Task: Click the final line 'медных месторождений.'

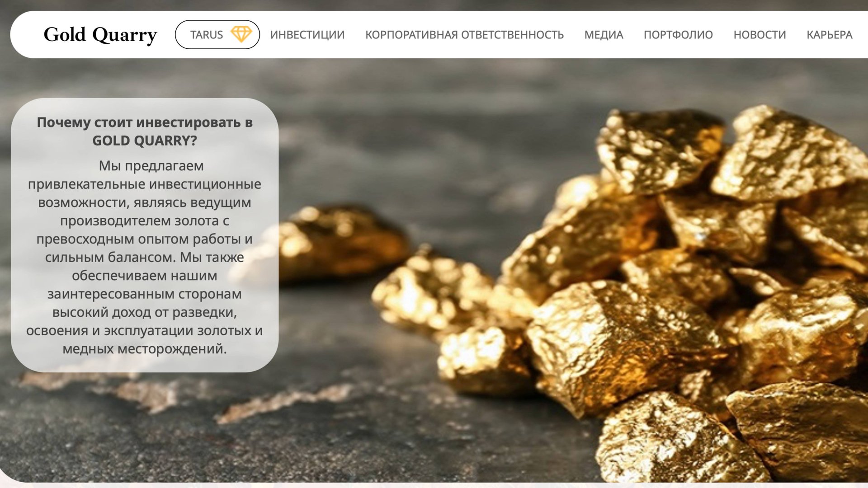Action: (145, 349)
